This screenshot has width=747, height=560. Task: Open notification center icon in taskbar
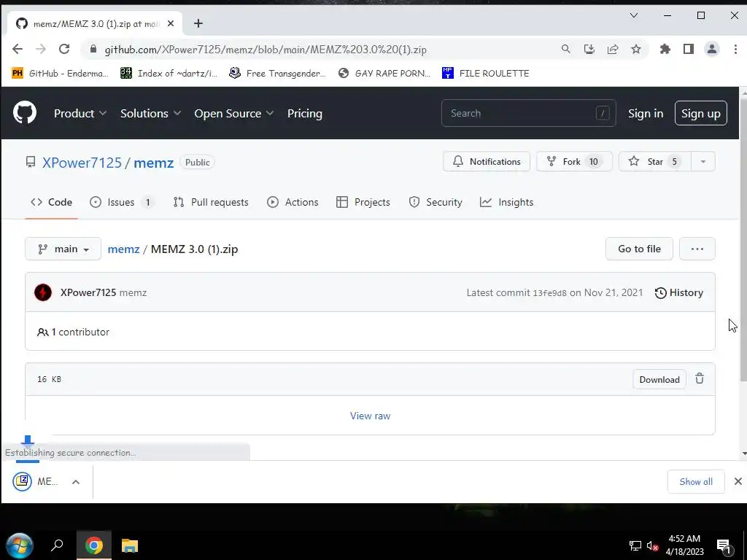tap(724, 547)
